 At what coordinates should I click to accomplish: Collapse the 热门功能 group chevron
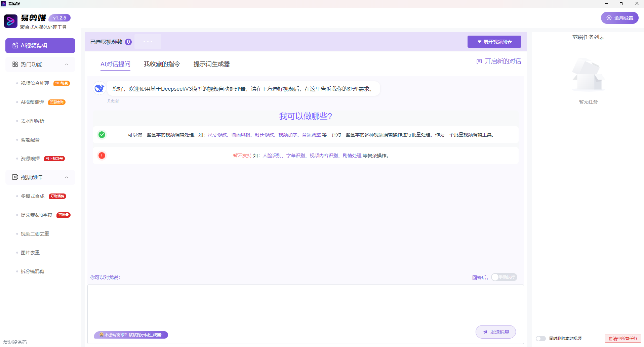click(x=67, y=64)
